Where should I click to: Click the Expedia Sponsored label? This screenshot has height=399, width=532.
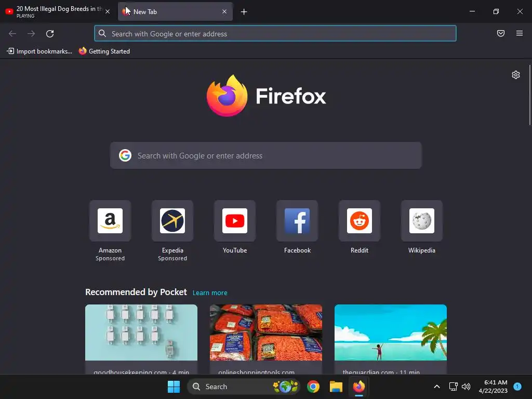coord(172,258)
